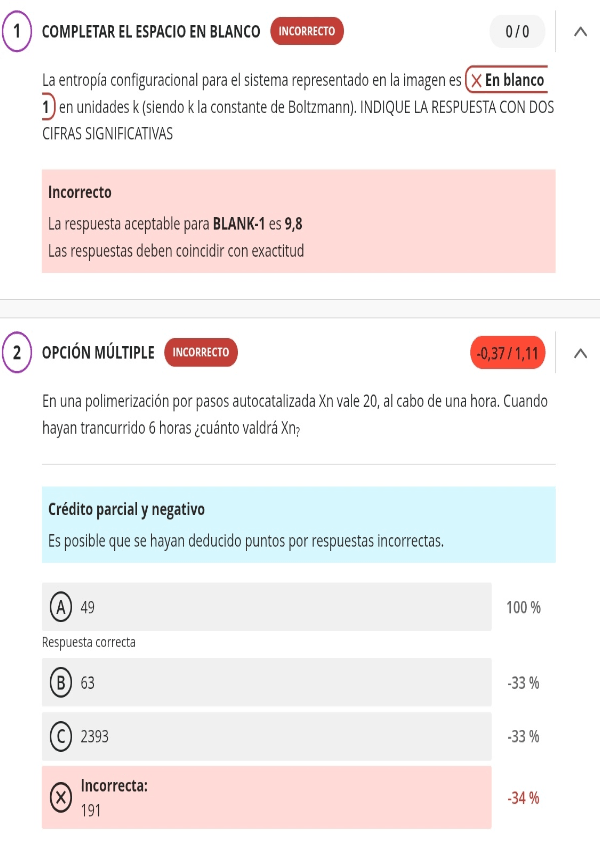Screen dimensions: 600x848
Task: Click the red INCORRECTO badge on question 1
Action: (x=307, y=32)
